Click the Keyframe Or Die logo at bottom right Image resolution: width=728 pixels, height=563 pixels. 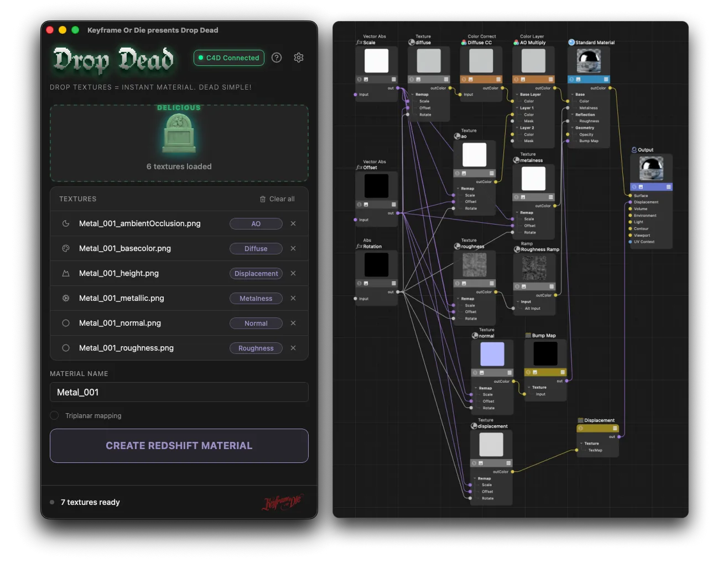pos(281,502)
